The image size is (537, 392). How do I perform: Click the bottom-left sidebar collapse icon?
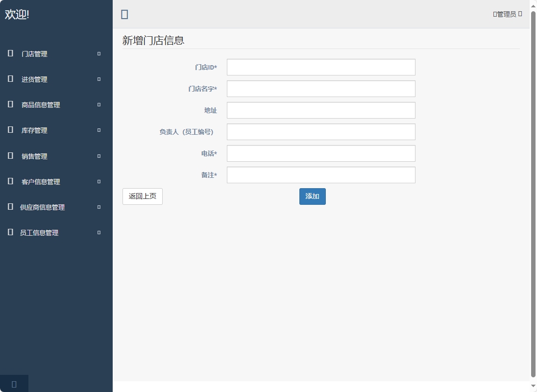tap(14, 384)
